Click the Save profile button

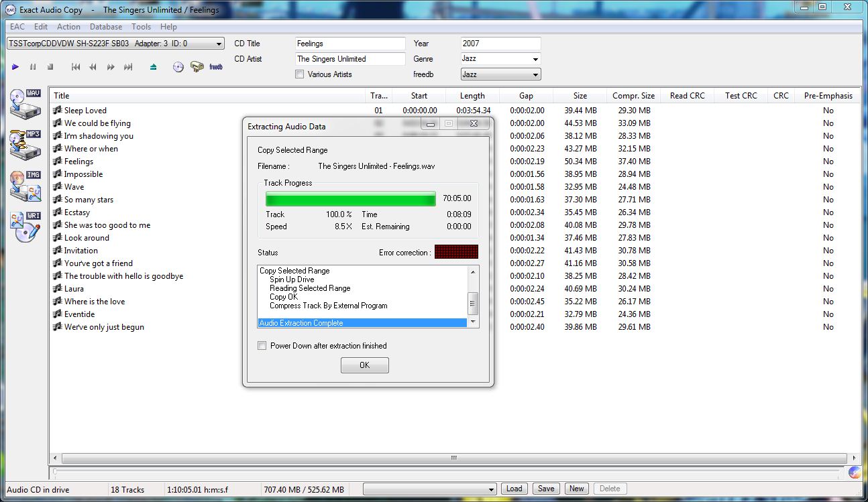546,489
